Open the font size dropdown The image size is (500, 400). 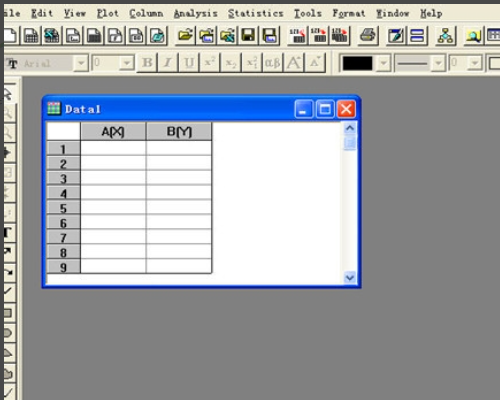coord(127,63)
